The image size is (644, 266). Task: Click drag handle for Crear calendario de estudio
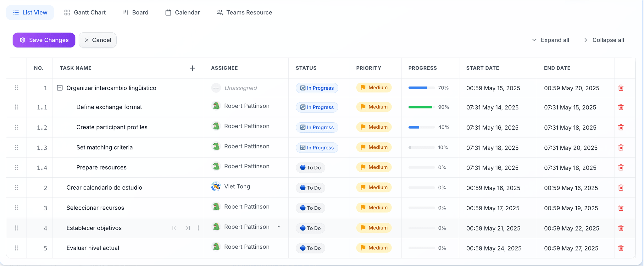tap(16, 188)
